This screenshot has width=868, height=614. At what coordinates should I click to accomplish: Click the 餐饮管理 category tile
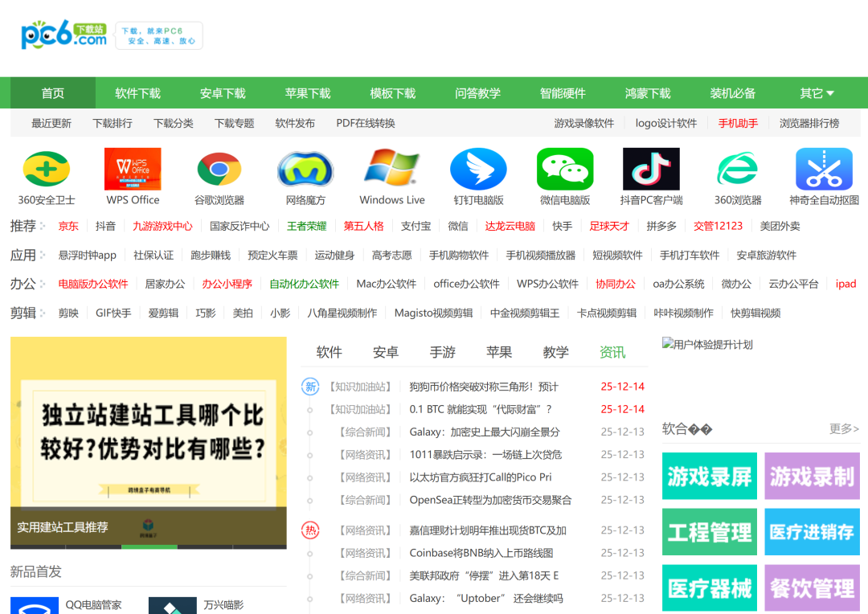(812, 588)
